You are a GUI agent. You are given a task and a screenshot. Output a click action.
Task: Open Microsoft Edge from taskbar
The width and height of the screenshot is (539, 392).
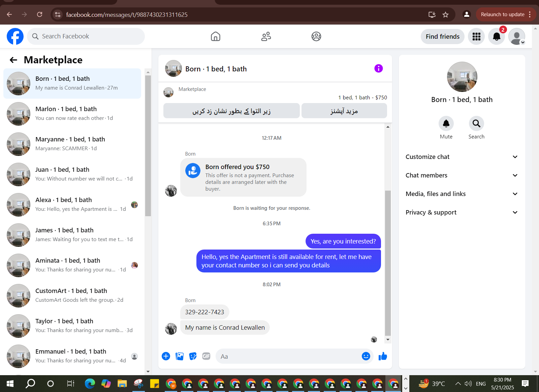90,384
